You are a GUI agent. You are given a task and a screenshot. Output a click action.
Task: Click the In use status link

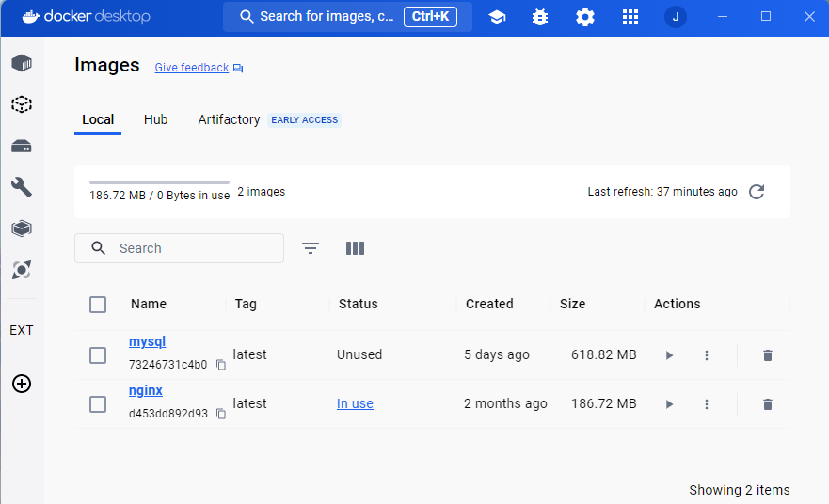(355, 403)
